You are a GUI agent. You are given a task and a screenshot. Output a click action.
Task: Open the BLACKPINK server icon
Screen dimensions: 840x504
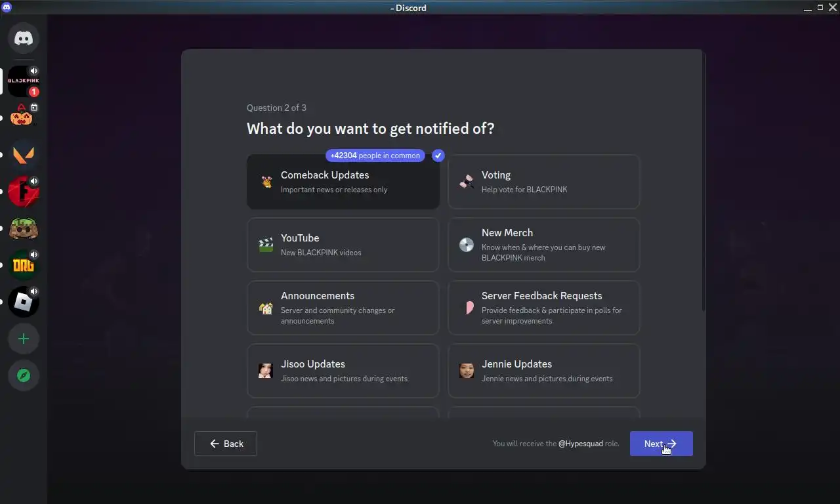pos(24,81)
